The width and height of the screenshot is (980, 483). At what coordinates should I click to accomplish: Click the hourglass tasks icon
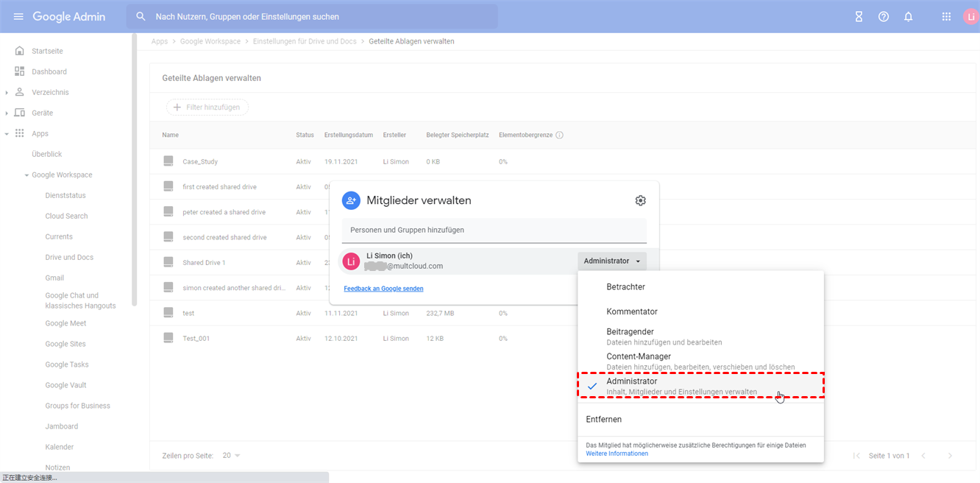pyautogui.click(x=859, y=17)
